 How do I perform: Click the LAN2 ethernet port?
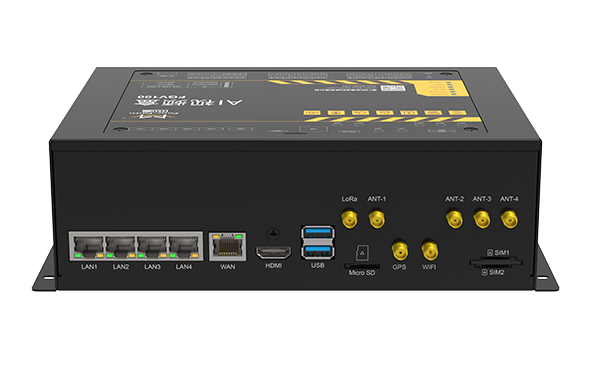[121, 247]
